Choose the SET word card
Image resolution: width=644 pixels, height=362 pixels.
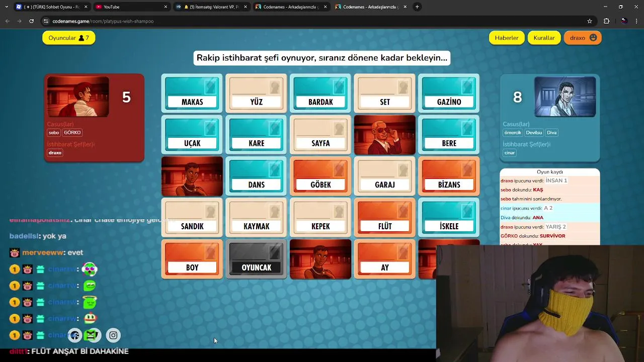[385, 94]
